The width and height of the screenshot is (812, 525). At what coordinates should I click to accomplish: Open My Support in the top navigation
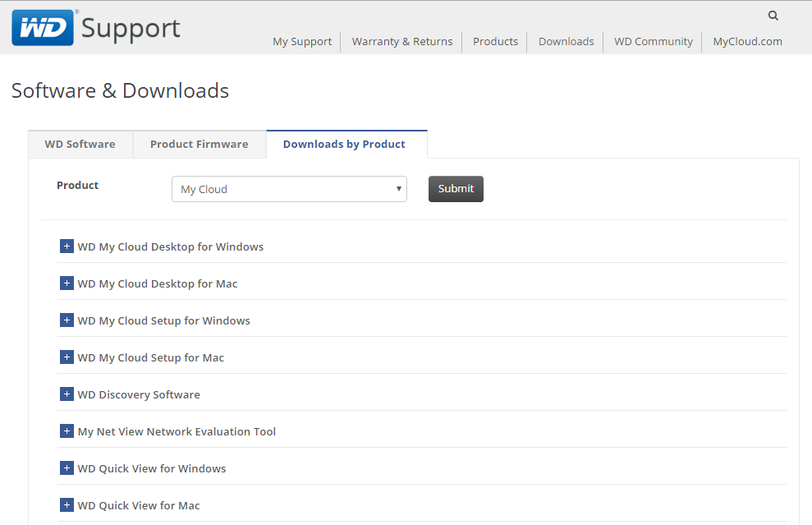coord(302,41)
